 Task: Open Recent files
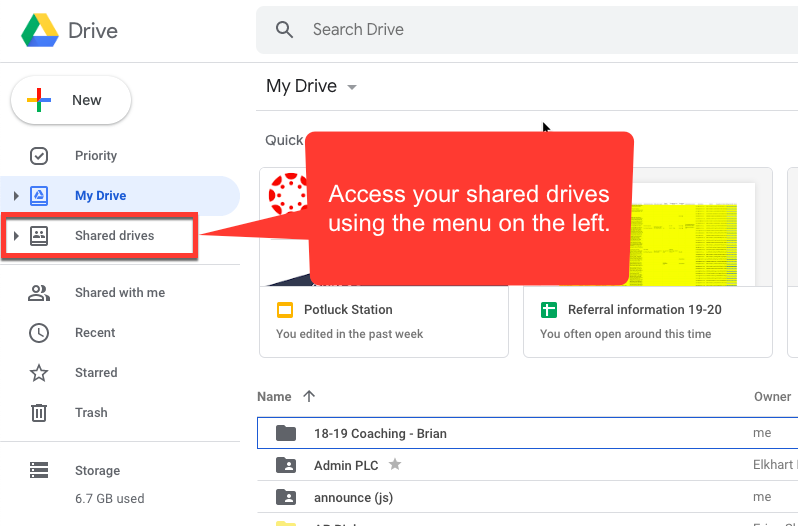coord(95,333)
